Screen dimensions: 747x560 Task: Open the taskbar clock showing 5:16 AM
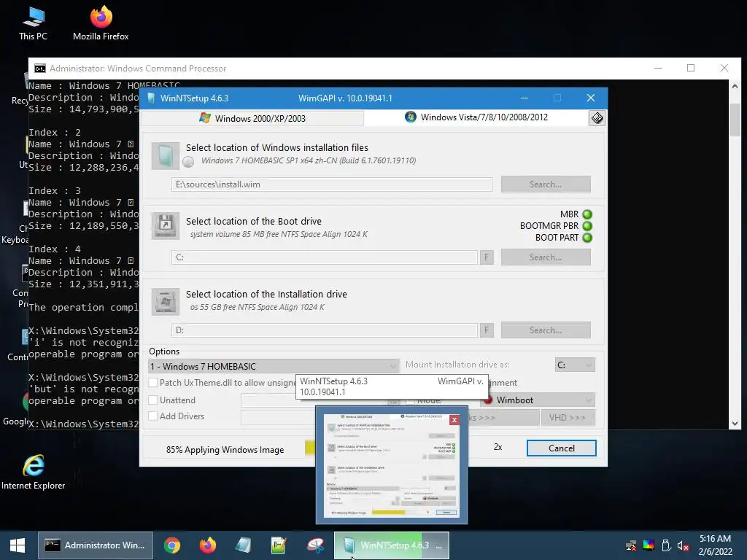click(x=715, y=545)
